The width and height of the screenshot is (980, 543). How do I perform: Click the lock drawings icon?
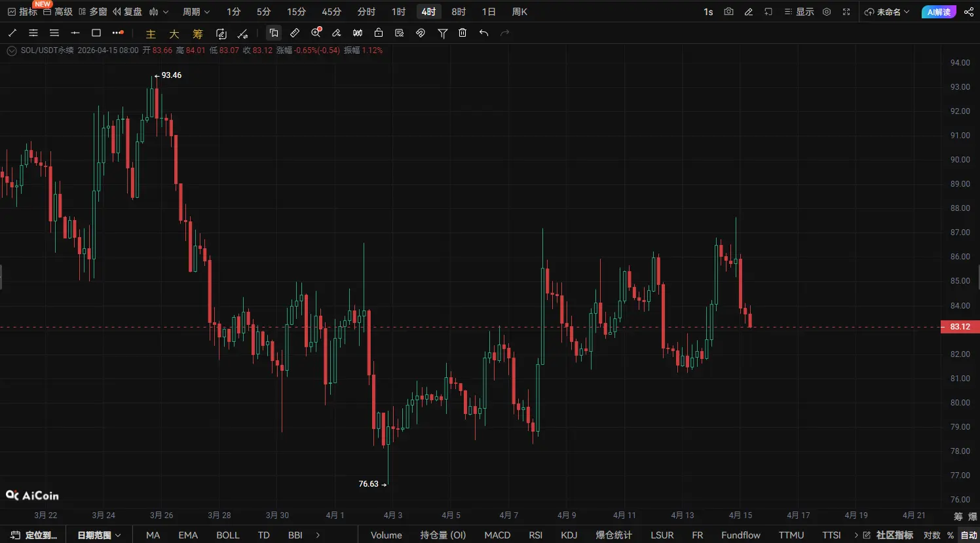[x=379, y=33]
